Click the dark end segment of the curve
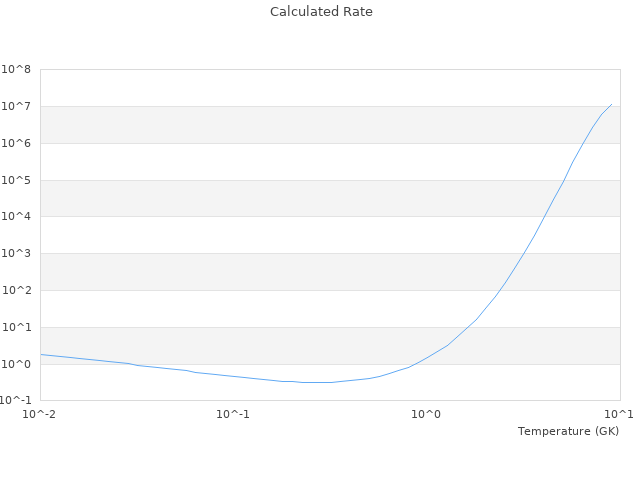Screen dimensions: 640x480 (608, 107)
